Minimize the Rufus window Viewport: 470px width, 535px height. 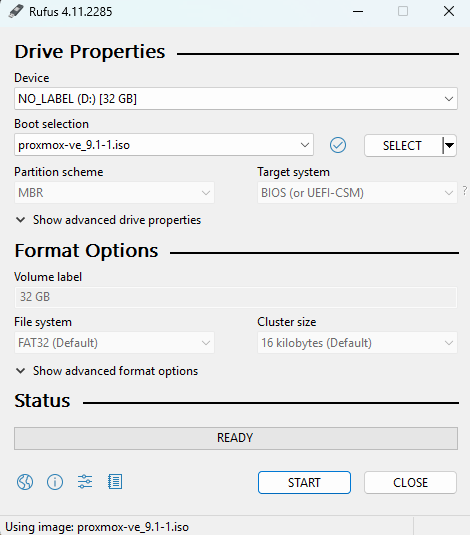(x=358, y=12)
